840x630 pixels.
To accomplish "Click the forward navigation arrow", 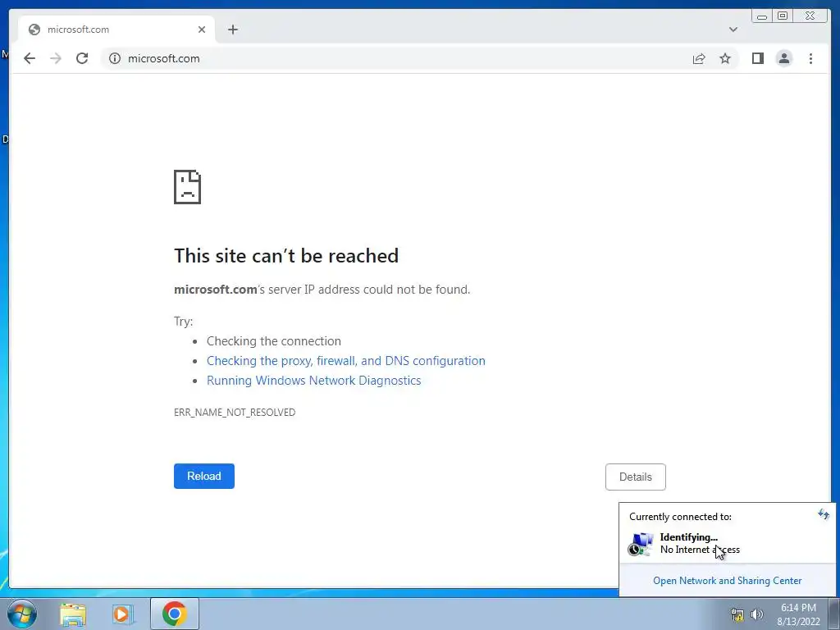I will tap(56, 58).
